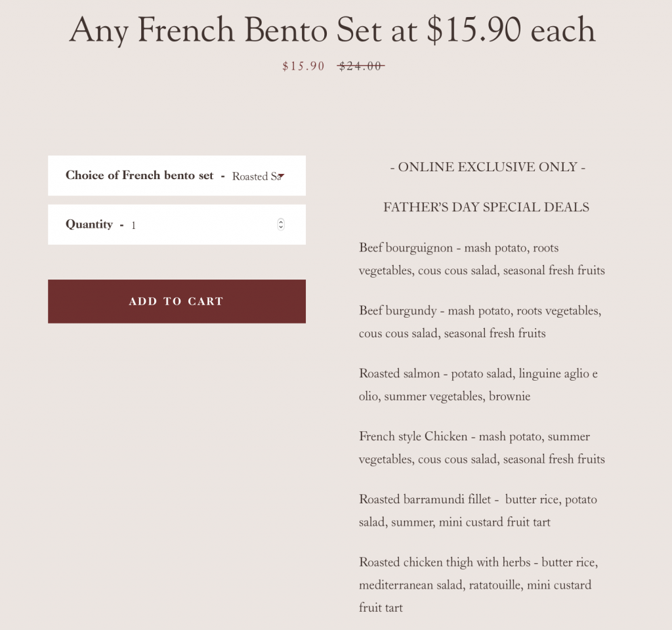Decrease quantity with the down arrow
The height and width of the screenshot is (630, 672).
pos(281,228)
